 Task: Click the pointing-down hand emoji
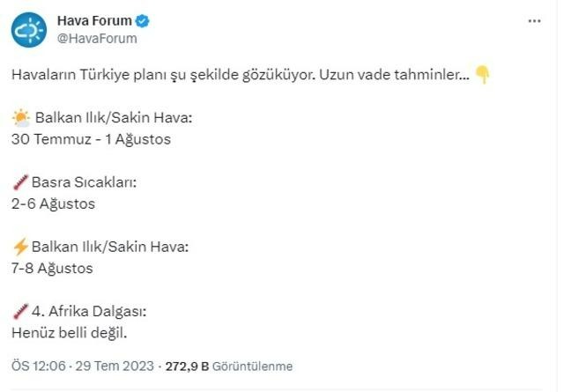[482, 75]
